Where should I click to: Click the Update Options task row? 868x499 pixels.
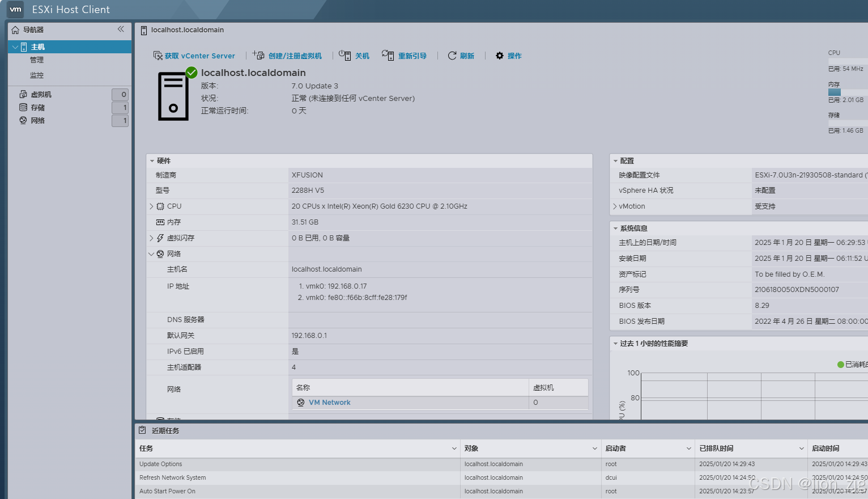(x=501, y=464)
